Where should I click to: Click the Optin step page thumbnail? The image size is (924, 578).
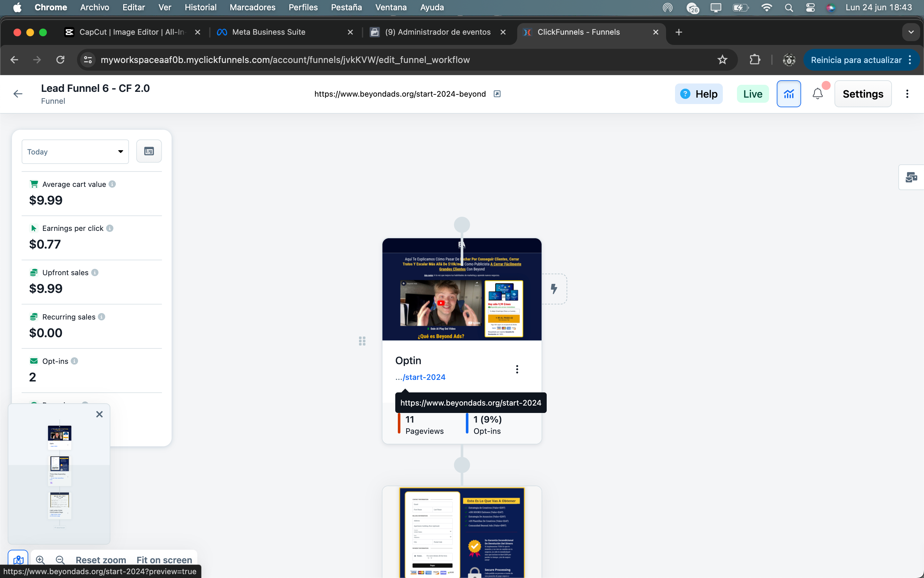pos(462,289)
